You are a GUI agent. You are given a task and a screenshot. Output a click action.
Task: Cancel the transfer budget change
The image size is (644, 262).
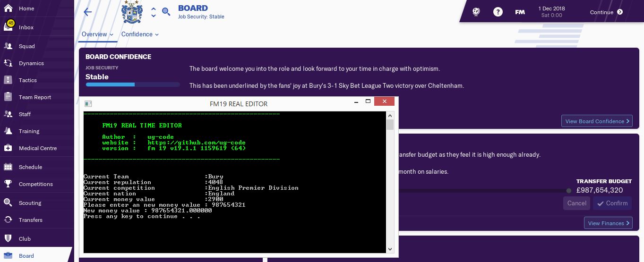click(576, 203)
